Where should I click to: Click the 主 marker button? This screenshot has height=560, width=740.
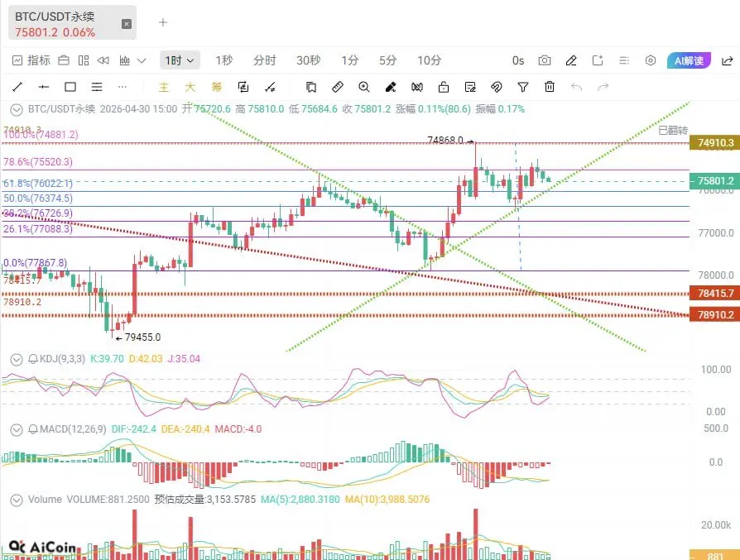pos(163,87)
